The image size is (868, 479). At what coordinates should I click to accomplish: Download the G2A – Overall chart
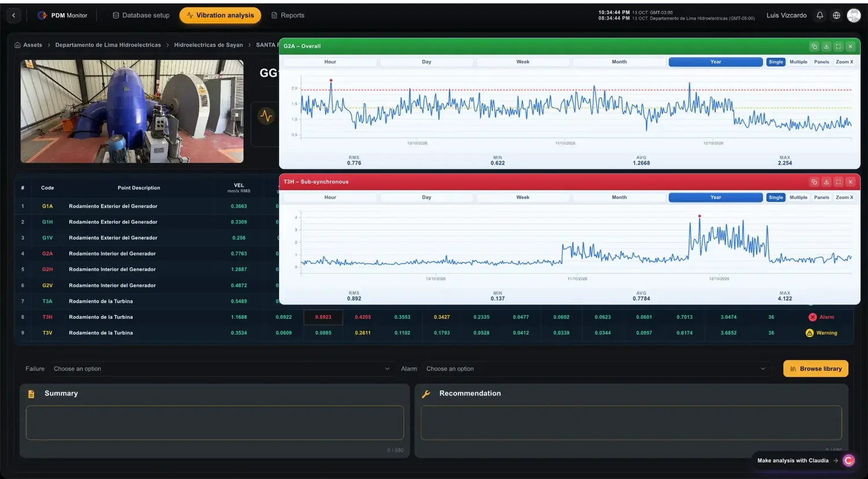click(826, 46)
